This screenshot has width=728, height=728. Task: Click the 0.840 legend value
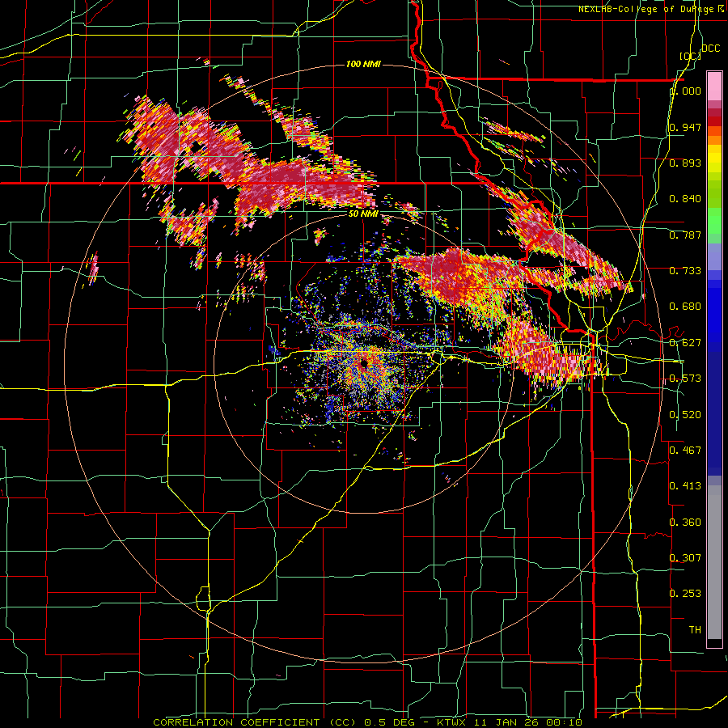[x=685, y=199]
